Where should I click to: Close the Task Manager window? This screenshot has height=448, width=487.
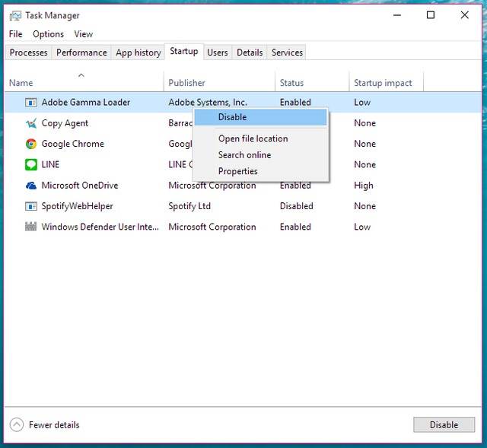tap(465, 15)
